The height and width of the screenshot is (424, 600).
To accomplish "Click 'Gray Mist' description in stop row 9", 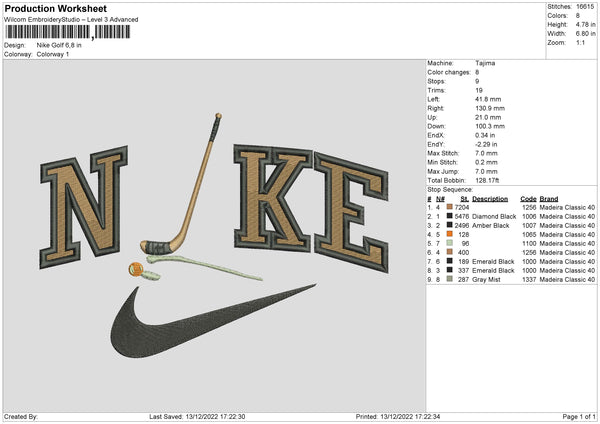I will coord(486,280).
